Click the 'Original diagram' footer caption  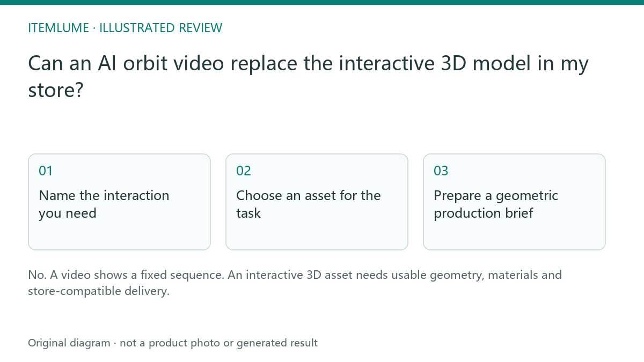coord(173,343)
